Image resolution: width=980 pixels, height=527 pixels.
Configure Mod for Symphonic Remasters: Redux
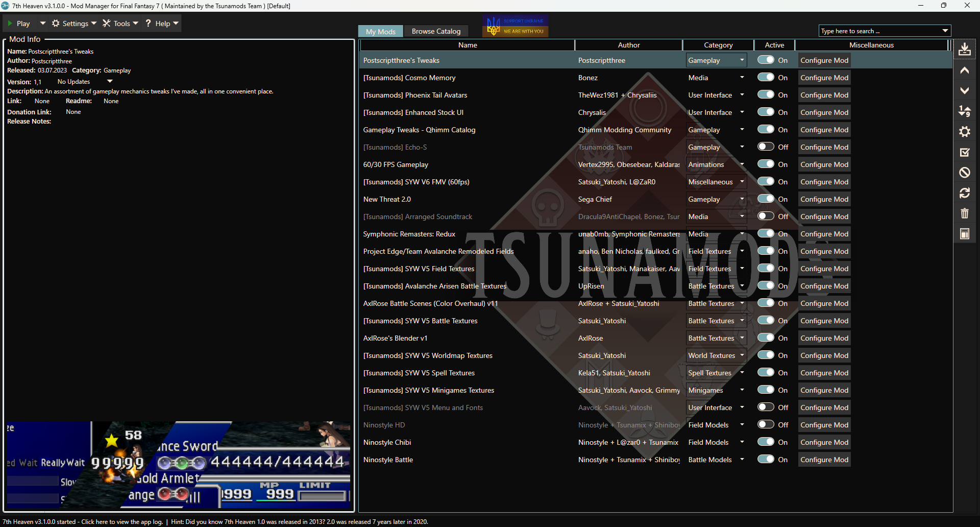(x=824, y=234)
